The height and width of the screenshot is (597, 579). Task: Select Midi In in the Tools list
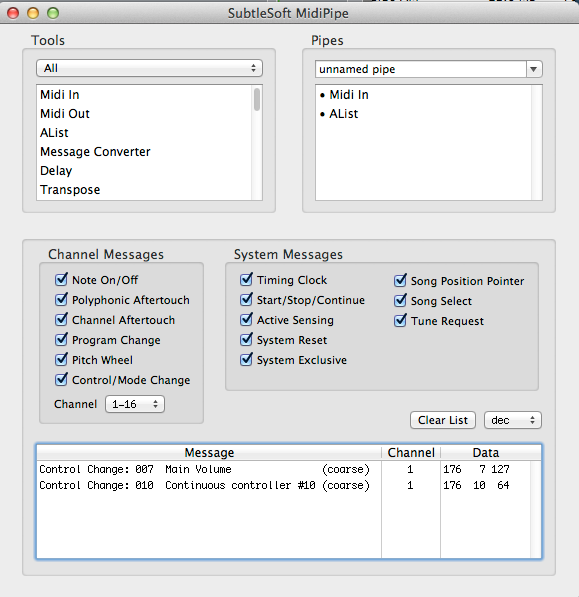[145, 94]
